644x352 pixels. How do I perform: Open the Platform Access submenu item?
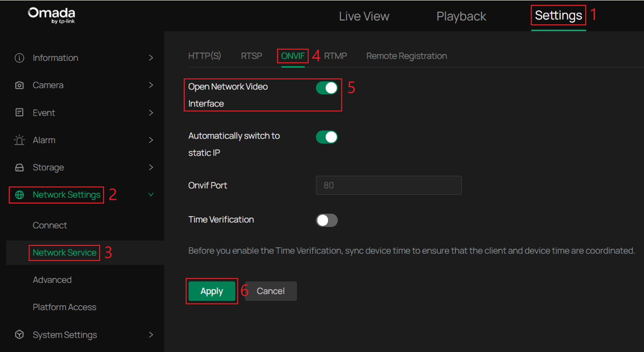point(65,307)
